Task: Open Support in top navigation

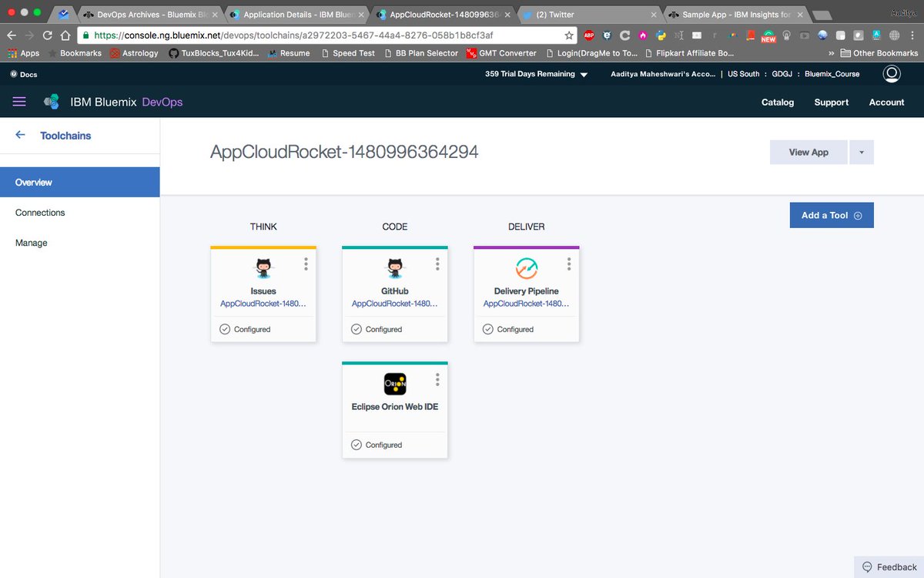Action: [x=832, y=102]
